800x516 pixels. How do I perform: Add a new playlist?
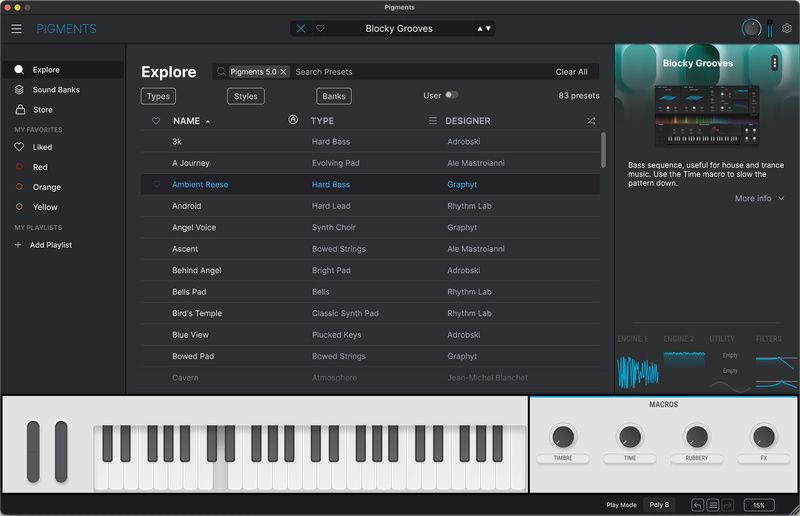coord(43,245)
